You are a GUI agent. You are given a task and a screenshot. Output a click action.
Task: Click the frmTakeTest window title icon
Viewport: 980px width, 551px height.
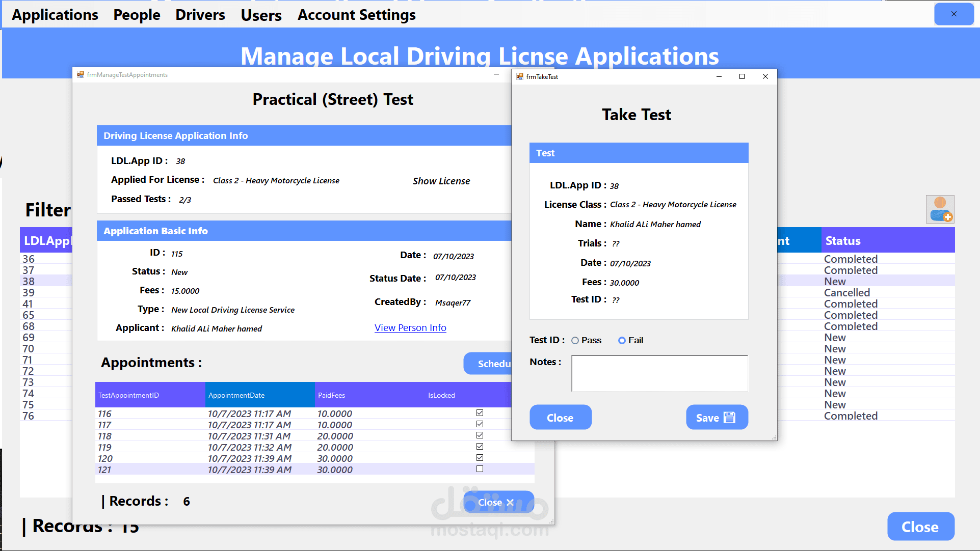point(519,76)
